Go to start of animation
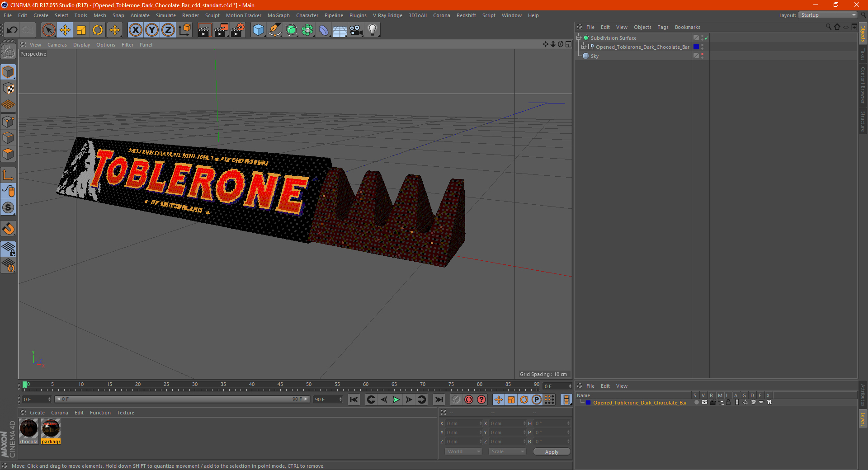Viewport: 868px width, 470px height. click(354, 399)
